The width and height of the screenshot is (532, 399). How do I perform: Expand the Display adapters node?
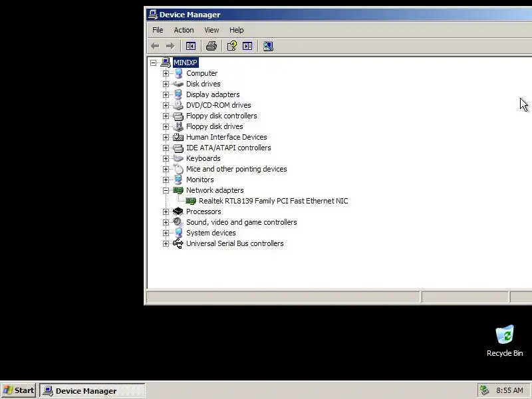(166, 94)
